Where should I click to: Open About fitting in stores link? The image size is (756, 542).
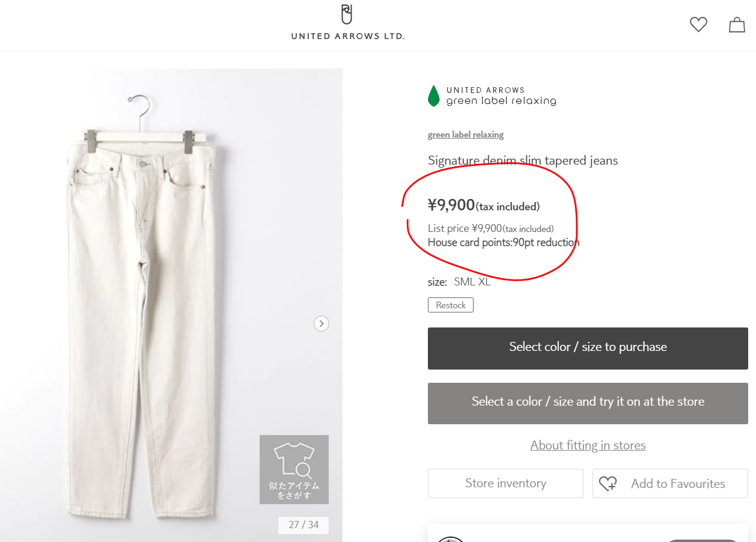(588, 445)
